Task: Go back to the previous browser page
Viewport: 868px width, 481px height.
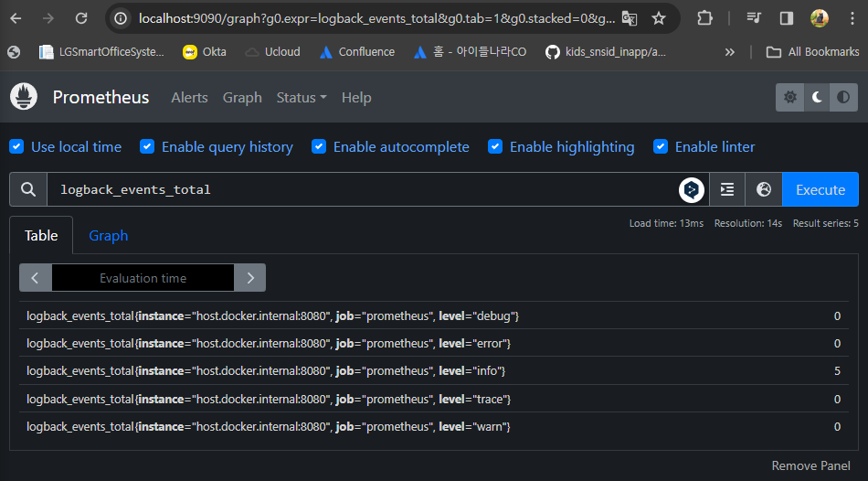Action: [x=16, y=18]
